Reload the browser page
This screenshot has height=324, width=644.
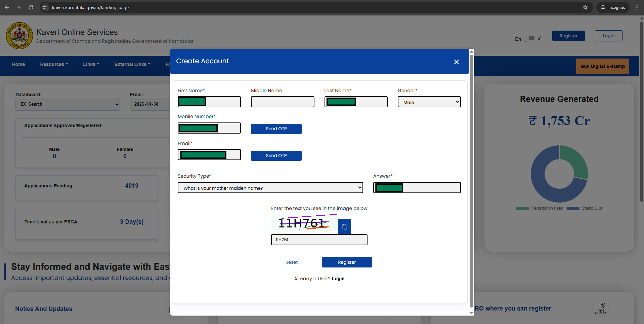pos(31,7)
